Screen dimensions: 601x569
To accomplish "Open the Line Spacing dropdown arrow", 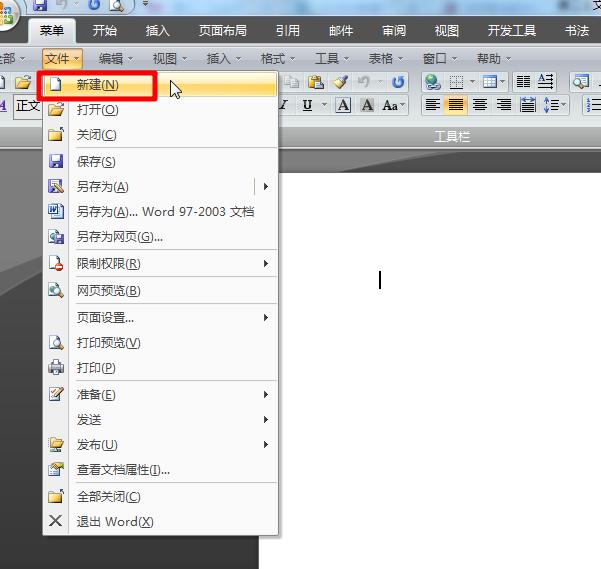I will [563, 105].
